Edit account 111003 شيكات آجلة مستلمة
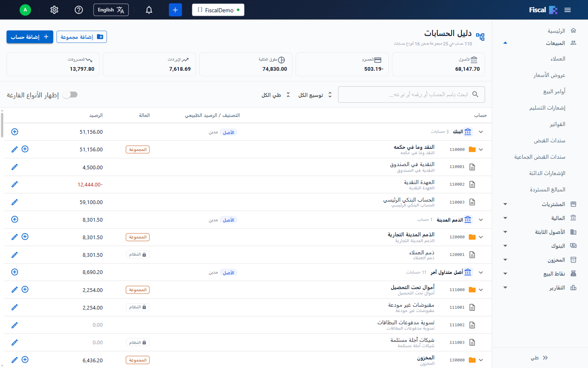588x368 pixels. pyautogui.click(x=15, y=343)
